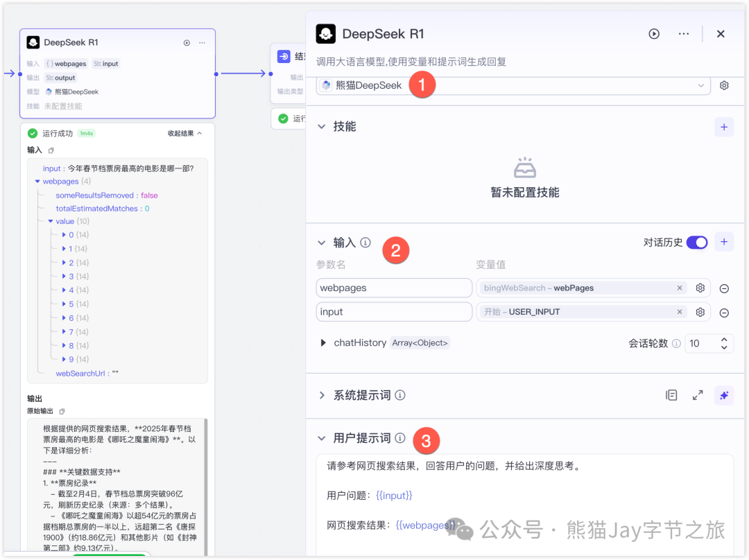The width and height of the screenshot is (749, 560).
Task: Remove the input parameter row
Action: (x=724, y=313)
